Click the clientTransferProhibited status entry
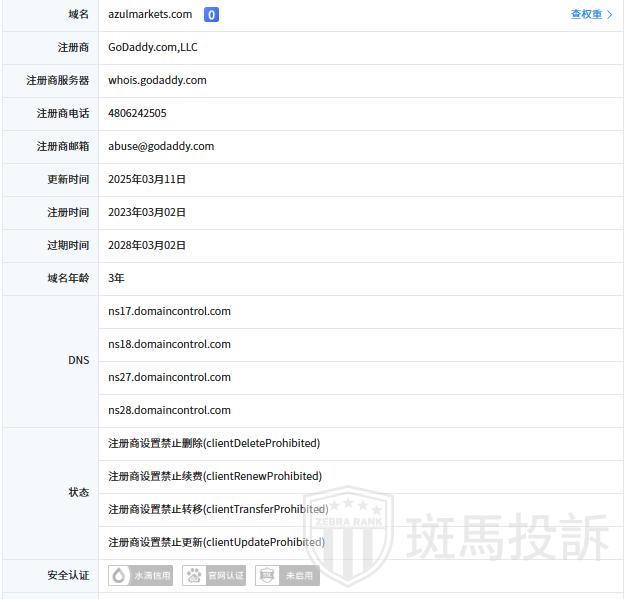 (218, 509)
